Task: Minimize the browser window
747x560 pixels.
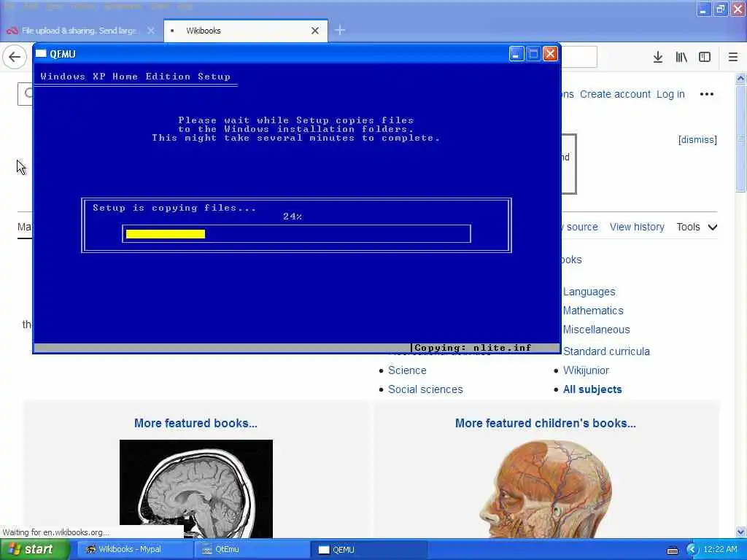Action: coord(704,9)
